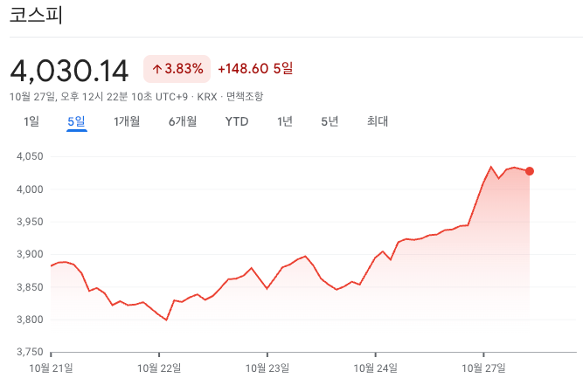Switch chart to 6개월 range
The image size is (583, 392).
coord(183,121)
